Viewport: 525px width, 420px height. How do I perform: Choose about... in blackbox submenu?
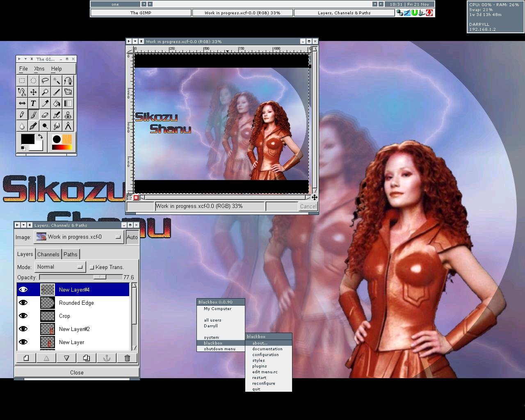point(269,343)
